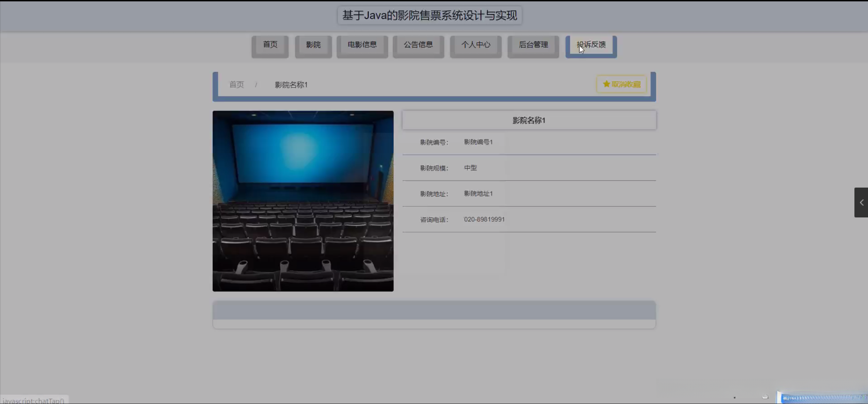Click the 影院名称1 title header box

(x=529, y=120)
